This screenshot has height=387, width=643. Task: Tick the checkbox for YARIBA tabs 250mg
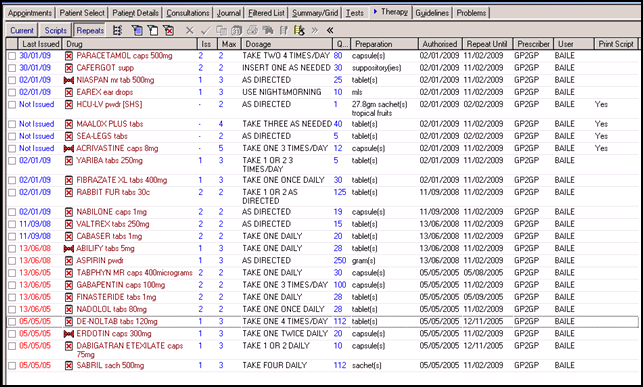(12, 161)
